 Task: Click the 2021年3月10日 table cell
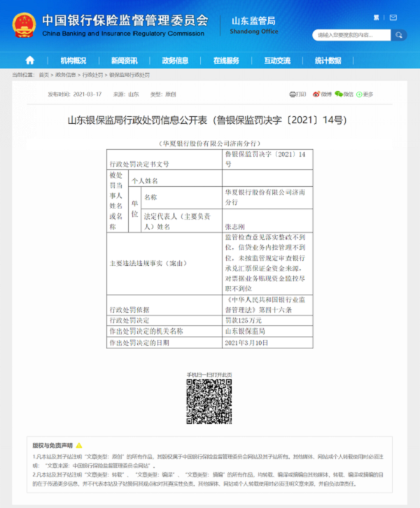click(x=267, y=343)
